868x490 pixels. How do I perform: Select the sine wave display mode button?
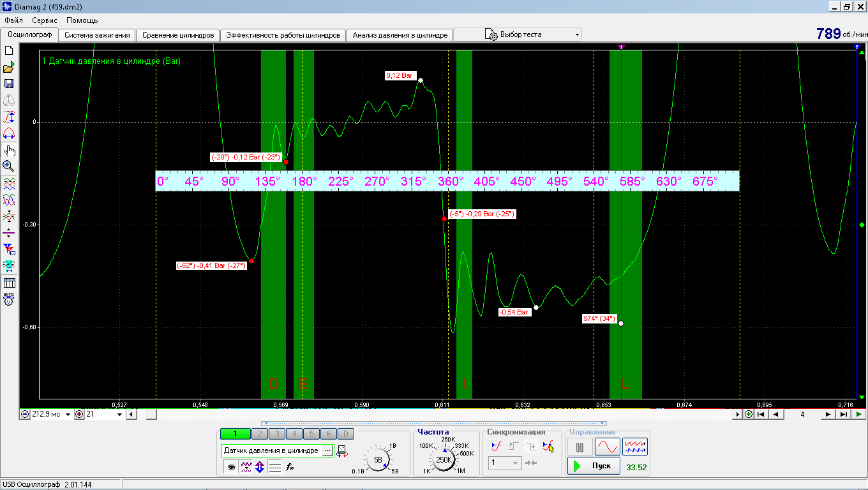pyautogui.click(x=607, y=447)
